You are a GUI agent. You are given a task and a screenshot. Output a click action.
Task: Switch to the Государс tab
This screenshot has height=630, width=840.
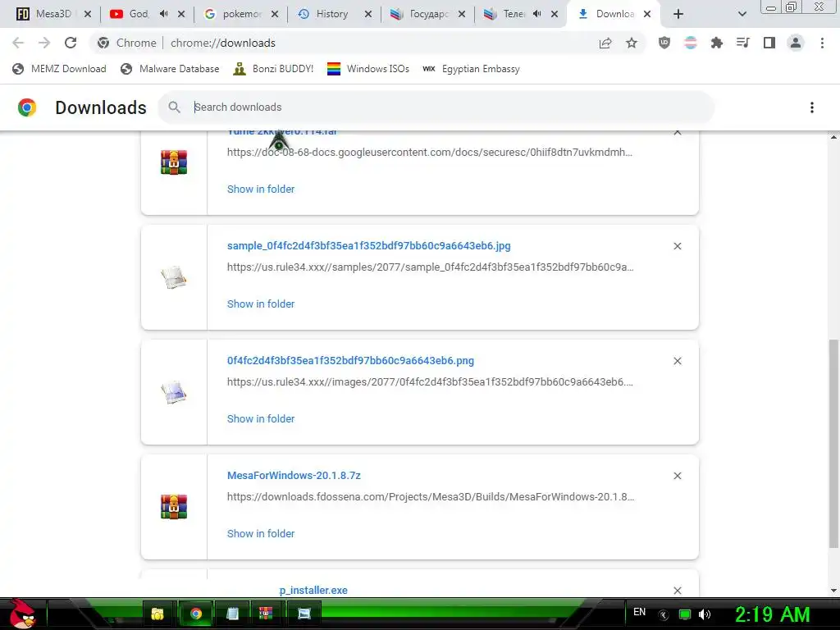point(421,14)
